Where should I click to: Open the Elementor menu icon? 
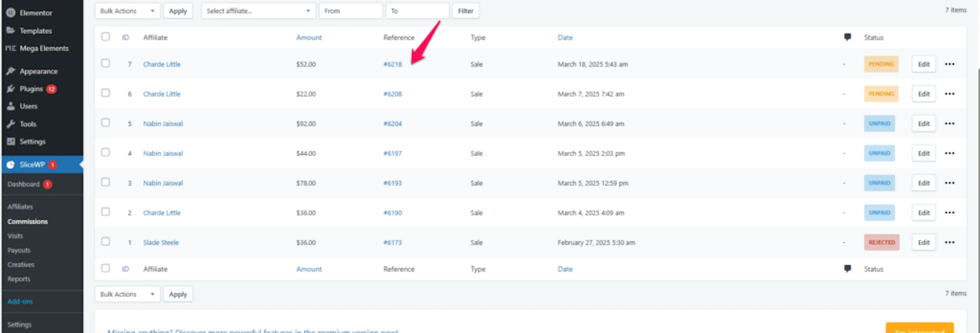pos(11,13)
